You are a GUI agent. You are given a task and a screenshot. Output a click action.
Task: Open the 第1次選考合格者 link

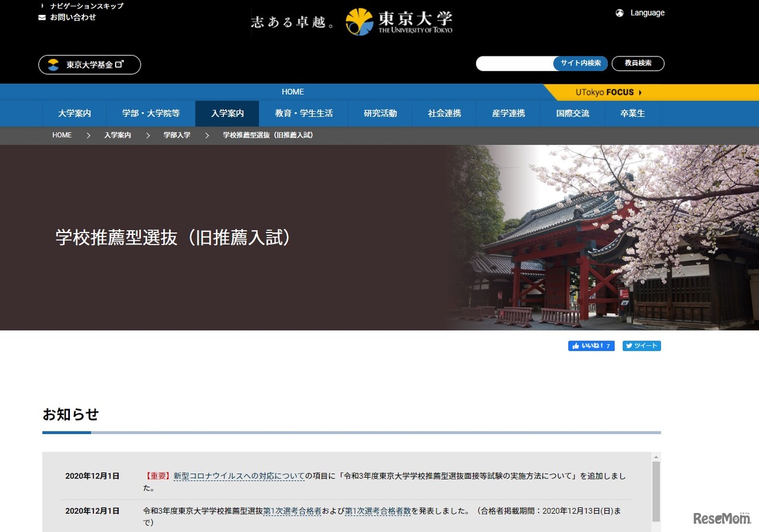292,511
